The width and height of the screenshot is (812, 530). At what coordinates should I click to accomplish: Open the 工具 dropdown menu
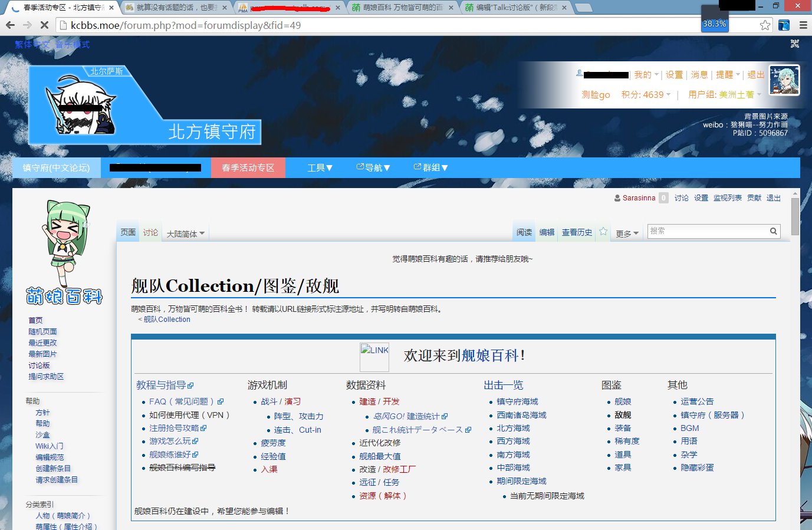click(x=320, y=167)
